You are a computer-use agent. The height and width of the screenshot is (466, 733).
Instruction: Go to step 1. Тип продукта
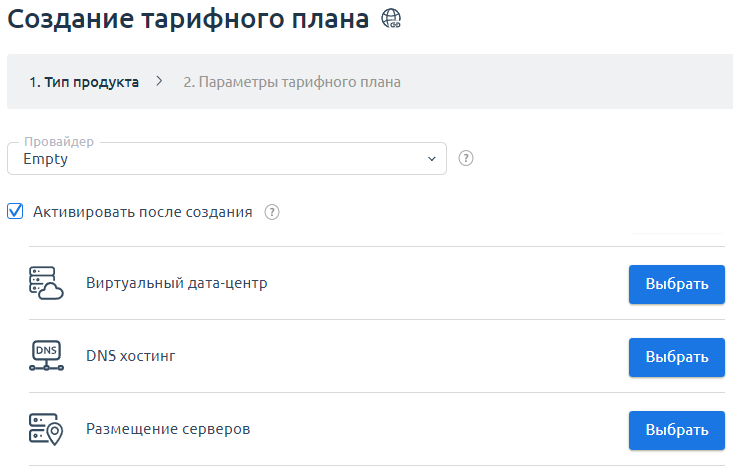tap(84, 82)
